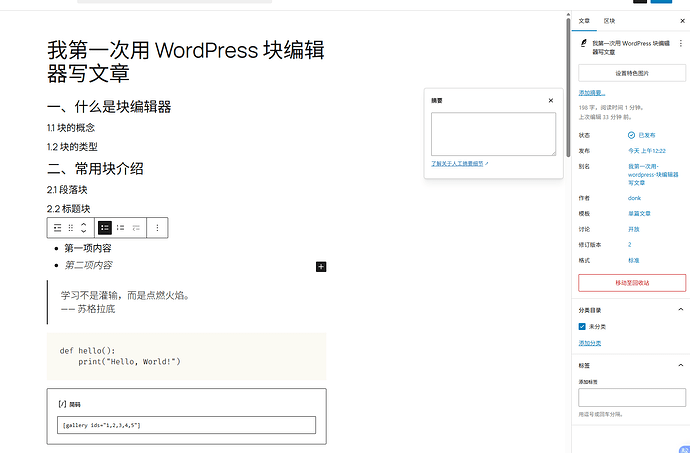
Task: Click the red 移动至回收站 button
Action: point(632,283)
